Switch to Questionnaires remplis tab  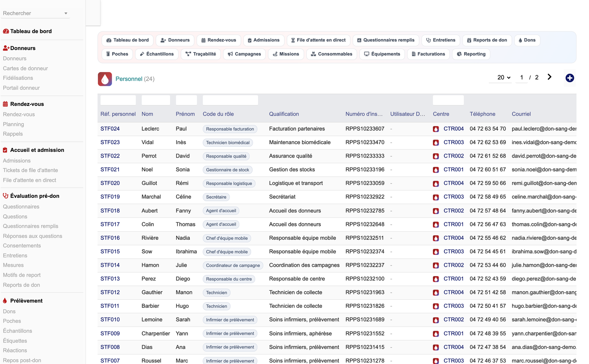pos(386,40)
